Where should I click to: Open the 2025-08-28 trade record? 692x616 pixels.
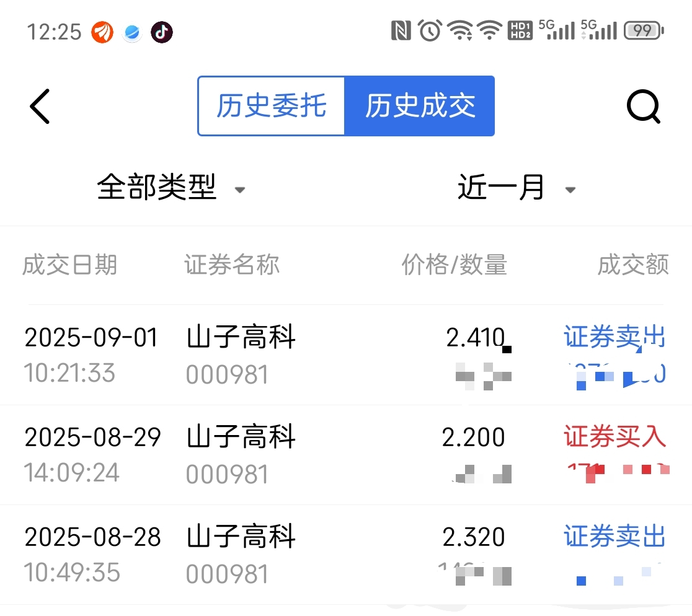pyautogui.click(x=346, y=555)
